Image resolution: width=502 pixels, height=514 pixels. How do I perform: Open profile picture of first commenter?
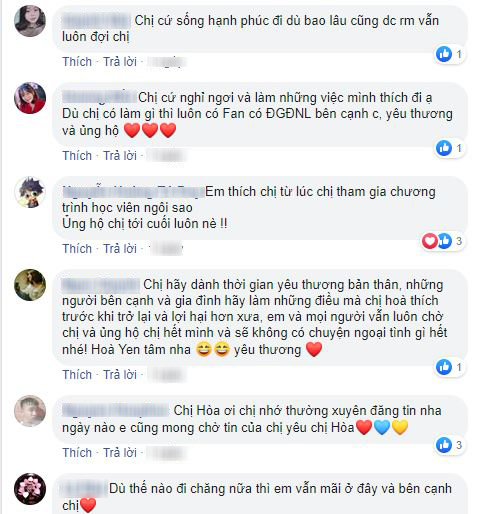30,21
